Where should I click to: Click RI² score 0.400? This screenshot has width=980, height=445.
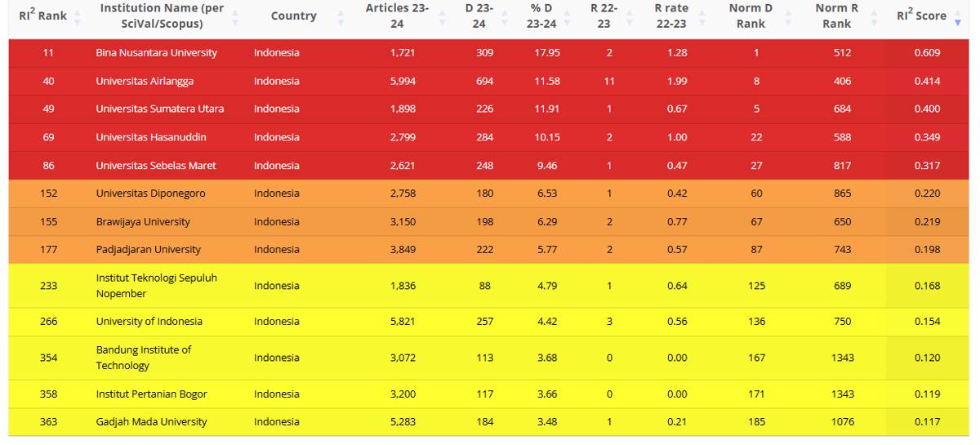pos(928,109)
